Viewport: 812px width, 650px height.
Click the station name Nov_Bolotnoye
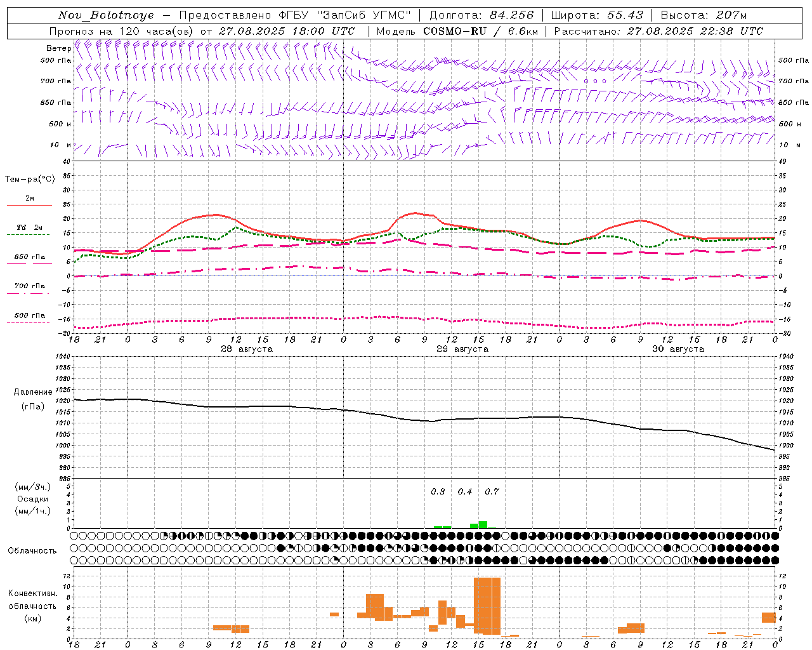tap(106, 15)
